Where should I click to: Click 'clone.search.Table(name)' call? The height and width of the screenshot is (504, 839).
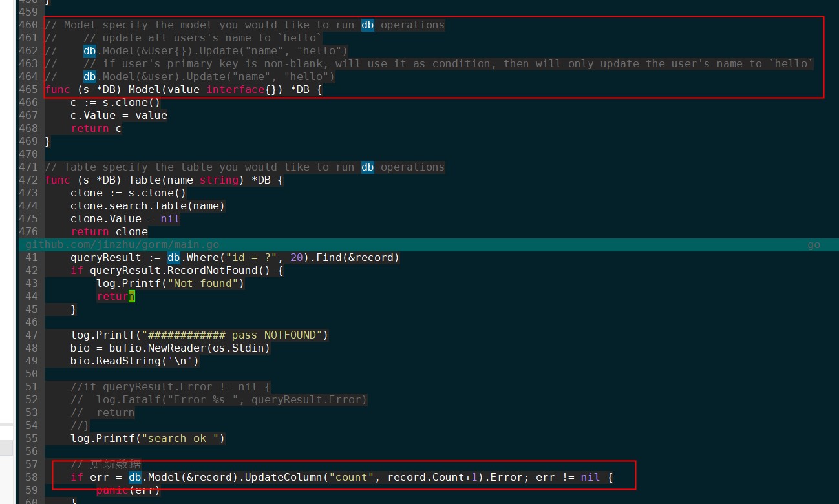148,206
